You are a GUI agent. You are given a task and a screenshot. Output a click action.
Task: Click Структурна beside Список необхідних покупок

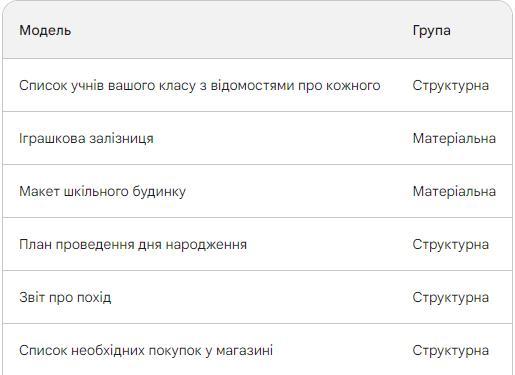pyautogui.click(x=451, y=350)
